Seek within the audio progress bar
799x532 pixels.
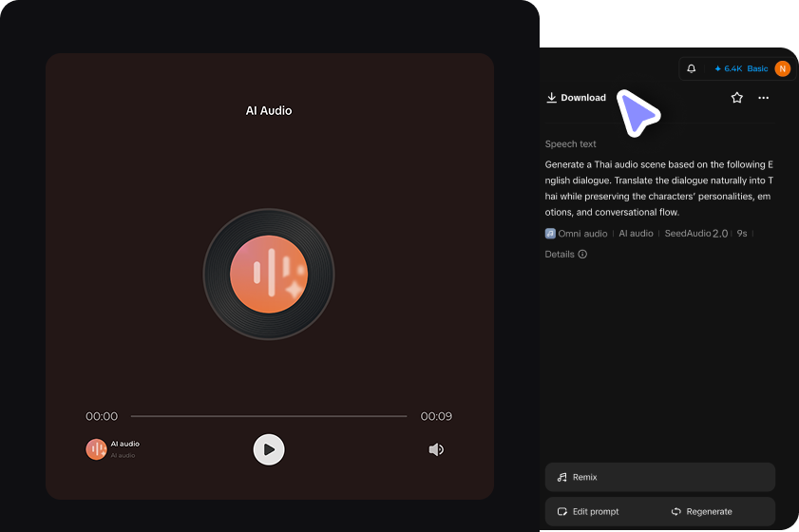tap(269, 416)
